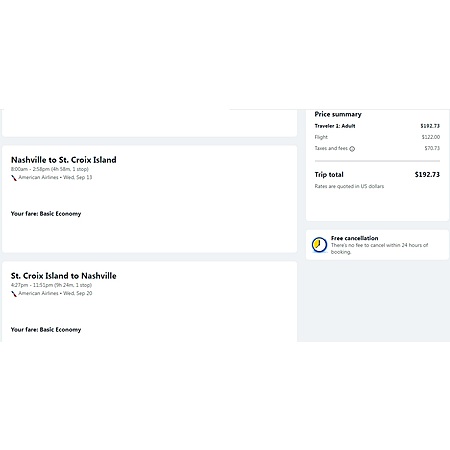Click the Trip total $192.73 amount

tap(427, 174)
